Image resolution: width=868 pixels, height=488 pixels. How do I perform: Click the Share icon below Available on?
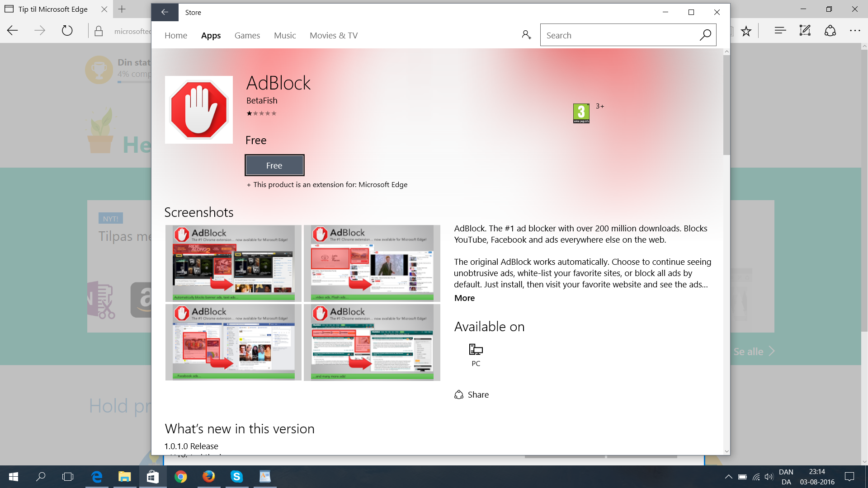point(459,394)
